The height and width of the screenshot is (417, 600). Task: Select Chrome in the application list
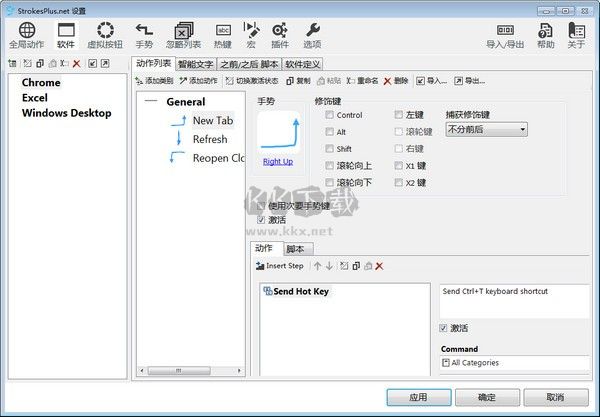(x=41, y=83)
